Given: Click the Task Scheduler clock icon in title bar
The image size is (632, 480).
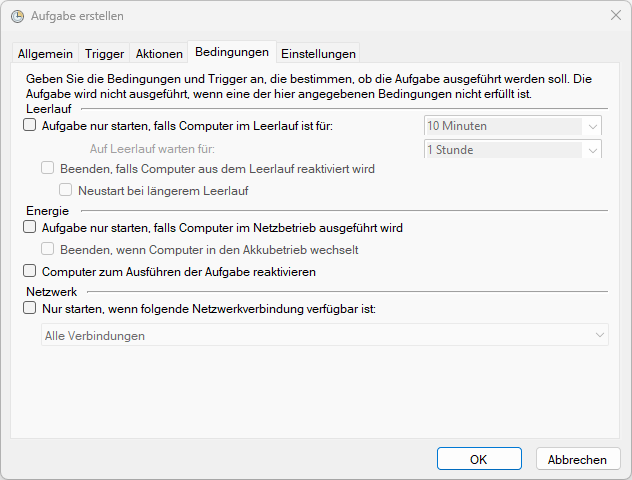Looking at the screenshot, I should [17, 16].
